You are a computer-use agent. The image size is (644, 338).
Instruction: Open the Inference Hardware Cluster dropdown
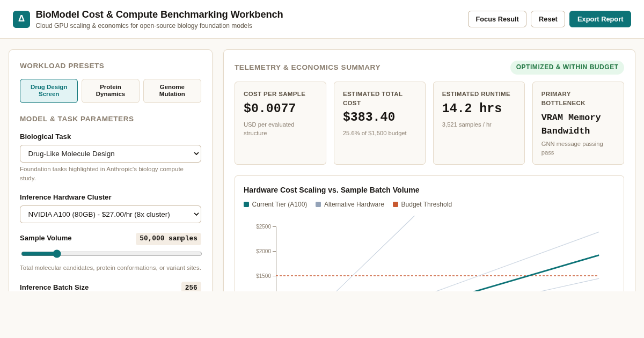[111, 214]
